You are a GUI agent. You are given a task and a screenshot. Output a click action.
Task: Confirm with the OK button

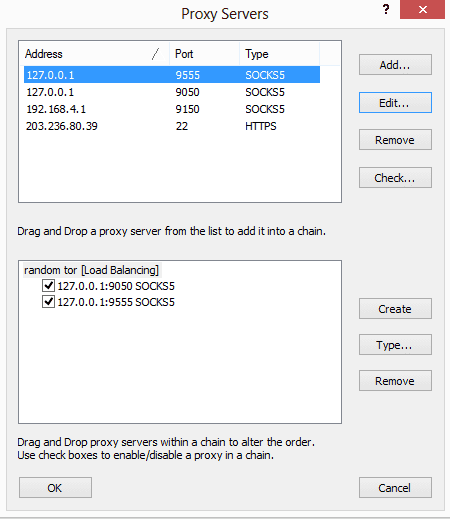click(x=55, y=488)
